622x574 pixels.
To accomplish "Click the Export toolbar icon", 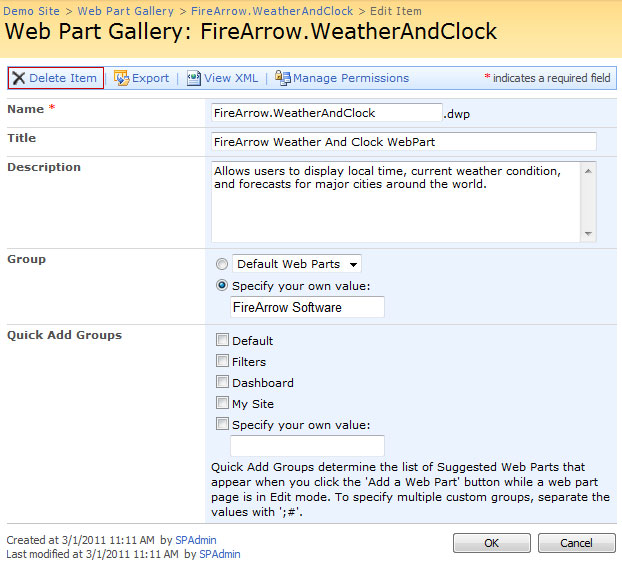I will coord(121,78).
